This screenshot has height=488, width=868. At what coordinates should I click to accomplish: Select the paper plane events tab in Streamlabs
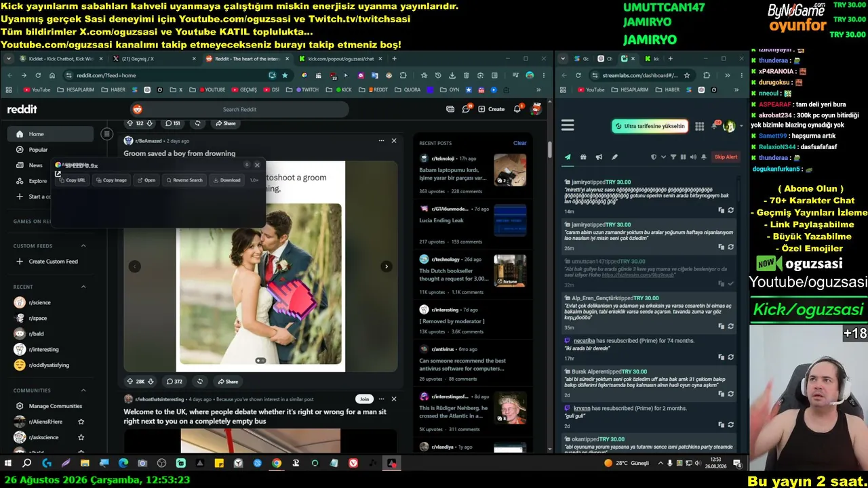pos(568,157)
